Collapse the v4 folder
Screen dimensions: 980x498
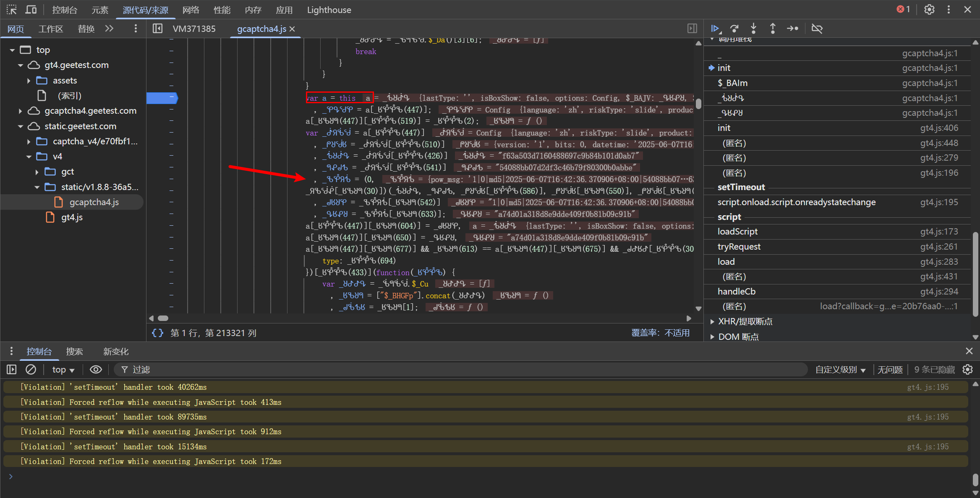(x=29, y=156)
